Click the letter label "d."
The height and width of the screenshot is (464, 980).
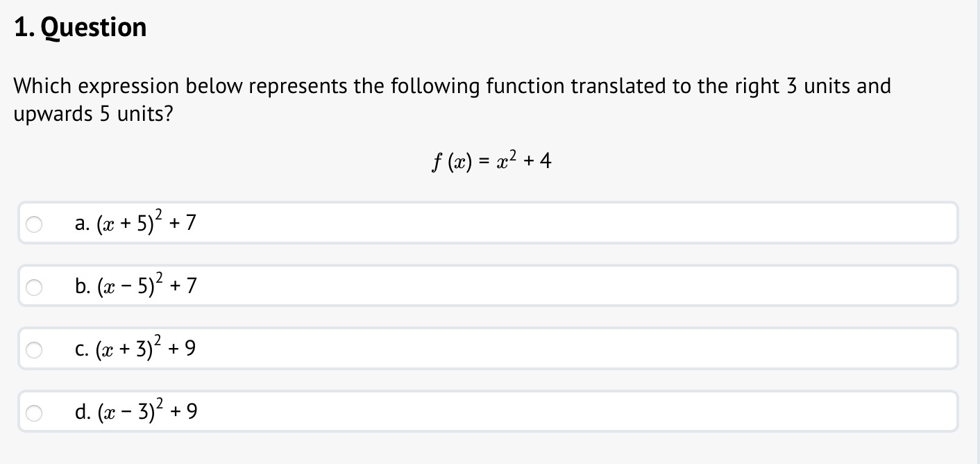coord(82,413)
